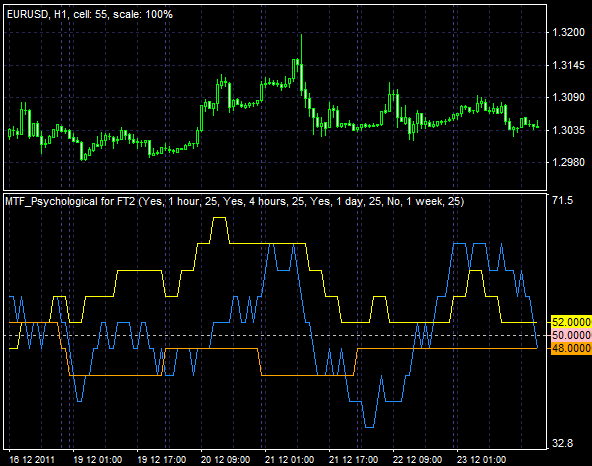The image size is (592, 466).
Task: Select the orange 48.0000 value tag
Action: coord(571,348)
